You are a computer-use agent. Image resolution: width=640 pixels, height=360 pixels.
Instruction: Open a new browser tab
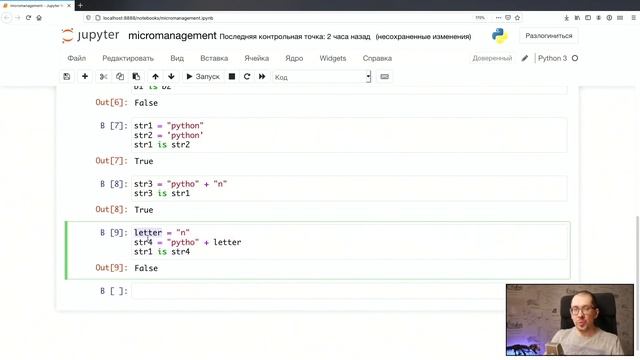[80, 5]
